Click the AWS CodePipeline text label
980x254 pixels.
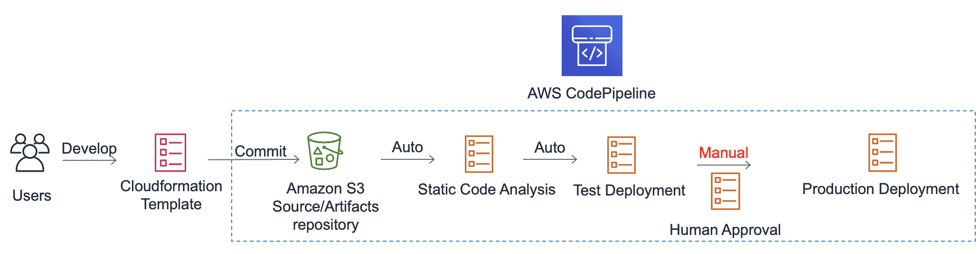pyautogui.click(x=591, y=93)
